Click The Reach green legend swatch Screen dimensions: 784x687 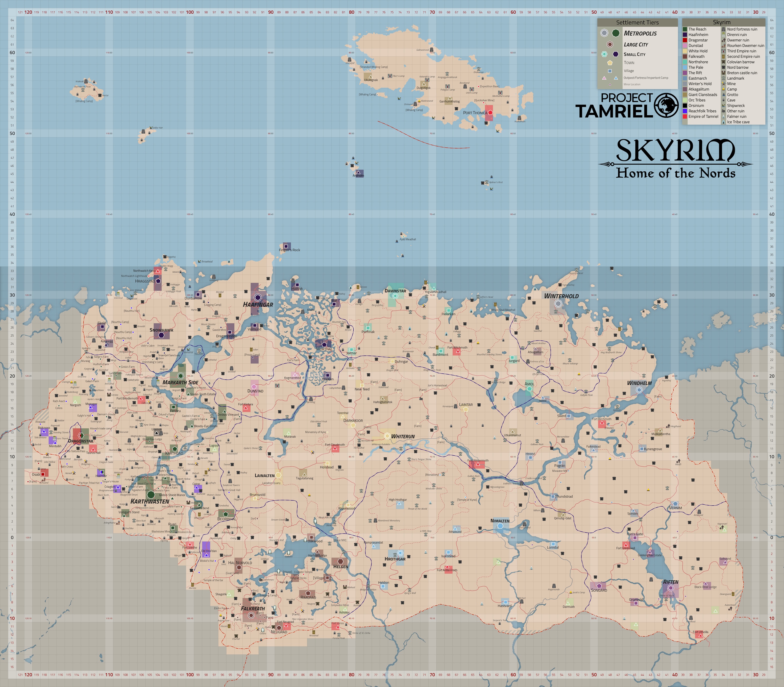685,29
